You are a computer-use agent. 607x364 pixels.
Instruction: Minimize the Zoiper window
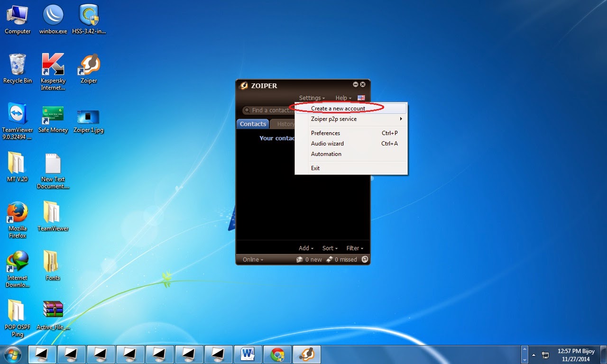[x=356, y=84]
